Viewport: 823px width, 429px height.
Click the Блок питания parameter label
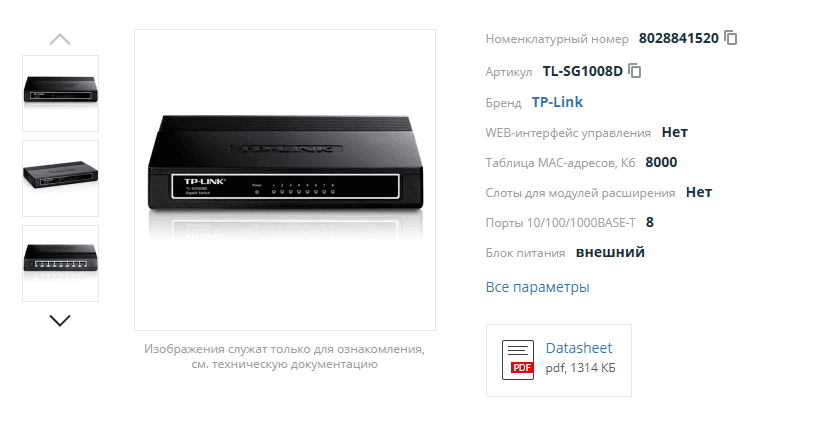[525, 253]
